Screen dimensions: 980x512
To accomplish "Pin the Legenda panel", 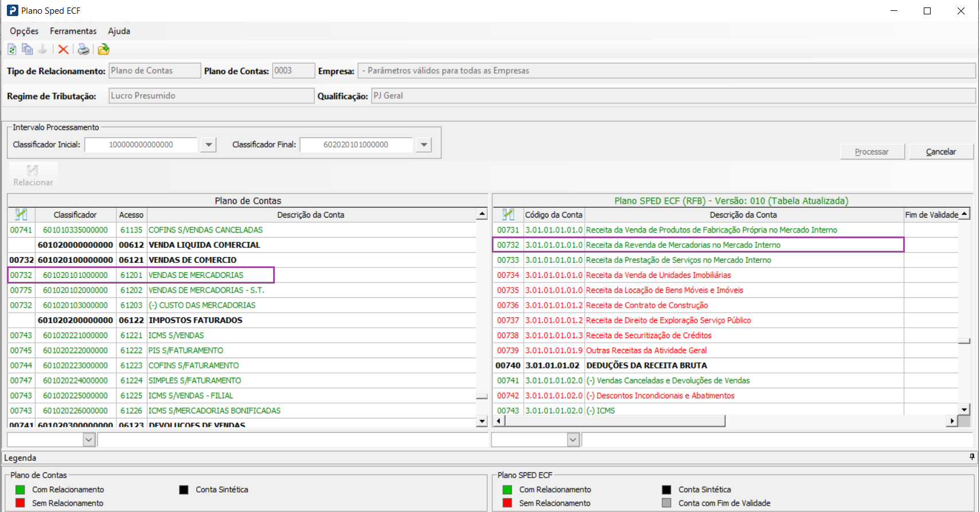I will (x=972, y=457).
